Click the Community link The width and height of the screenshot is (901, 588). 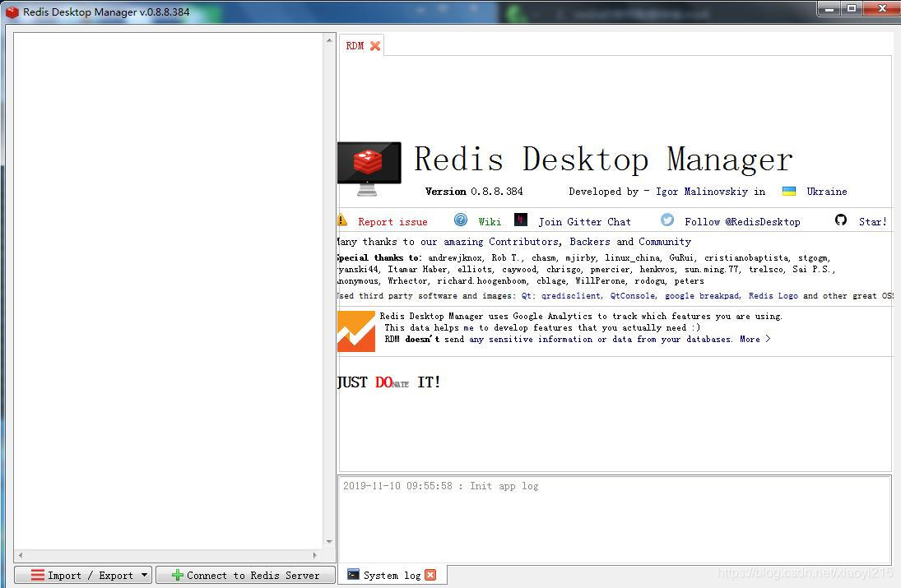[665, 242]
